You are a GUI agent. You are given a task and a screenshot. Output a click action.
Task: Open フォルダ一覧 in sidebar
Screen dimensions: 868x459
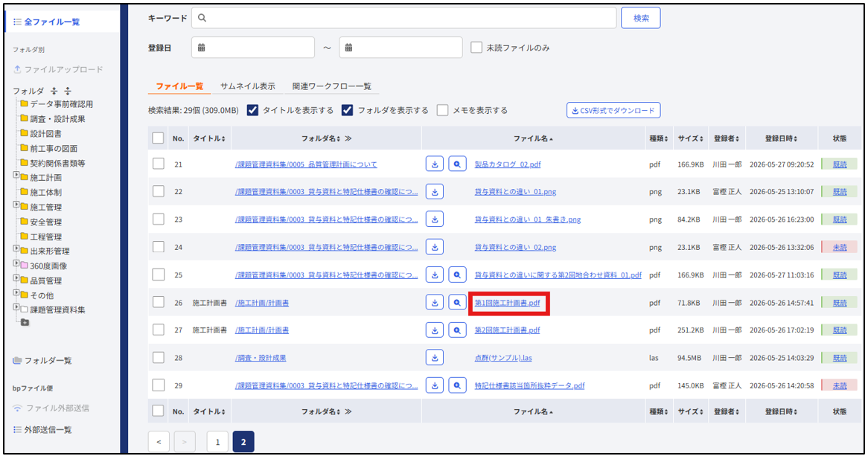[42, 361]
